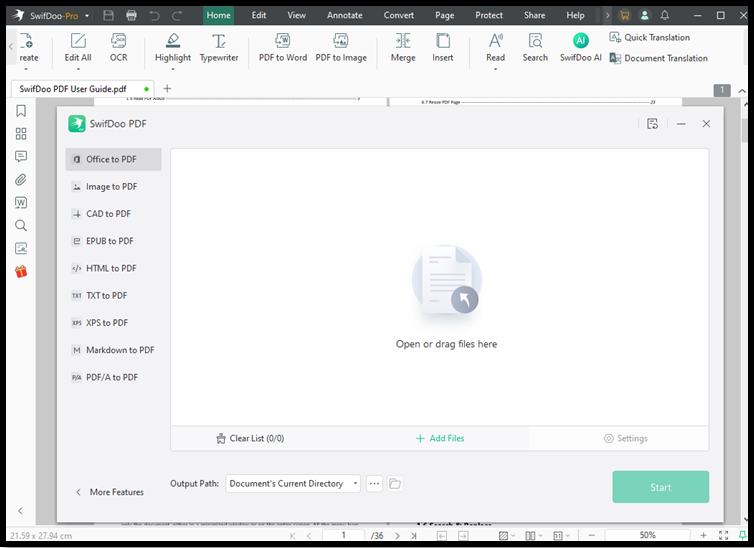Screen dimensions: 754x548
Task: Select the Typewriter tool
Action: coord(219,48)
